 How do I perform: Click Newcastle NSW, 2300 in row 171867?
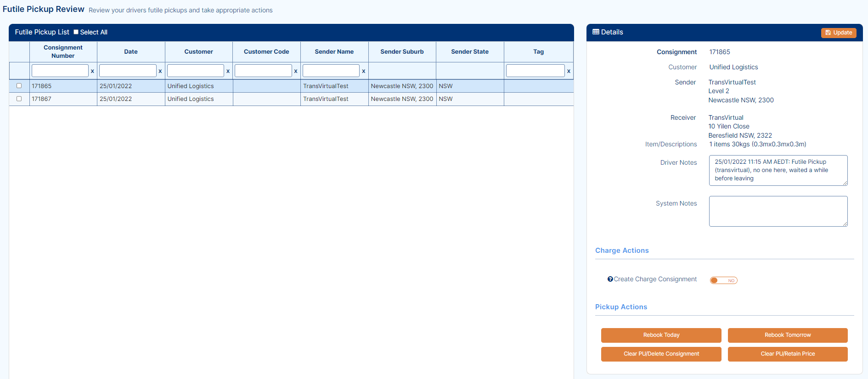[402, 99]
